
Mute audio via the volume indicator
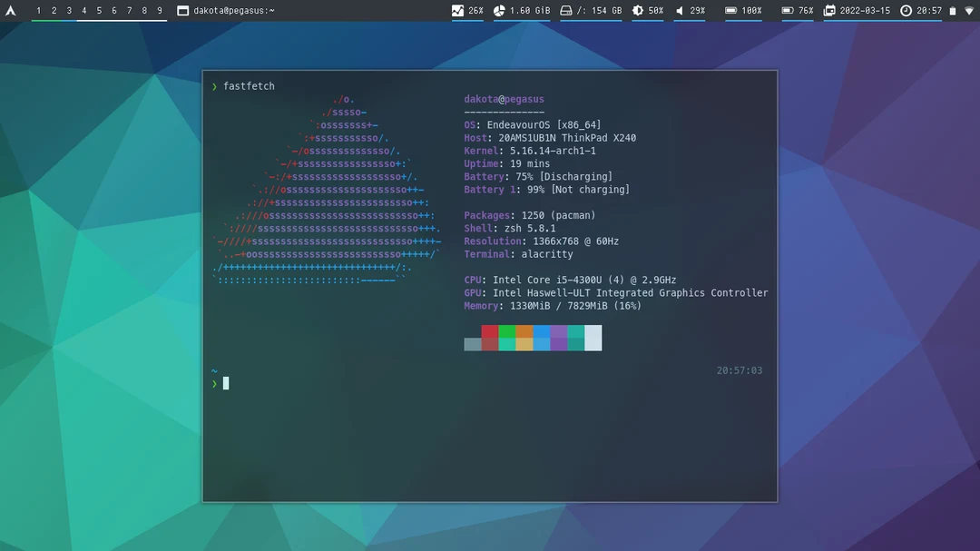point(680,11)
